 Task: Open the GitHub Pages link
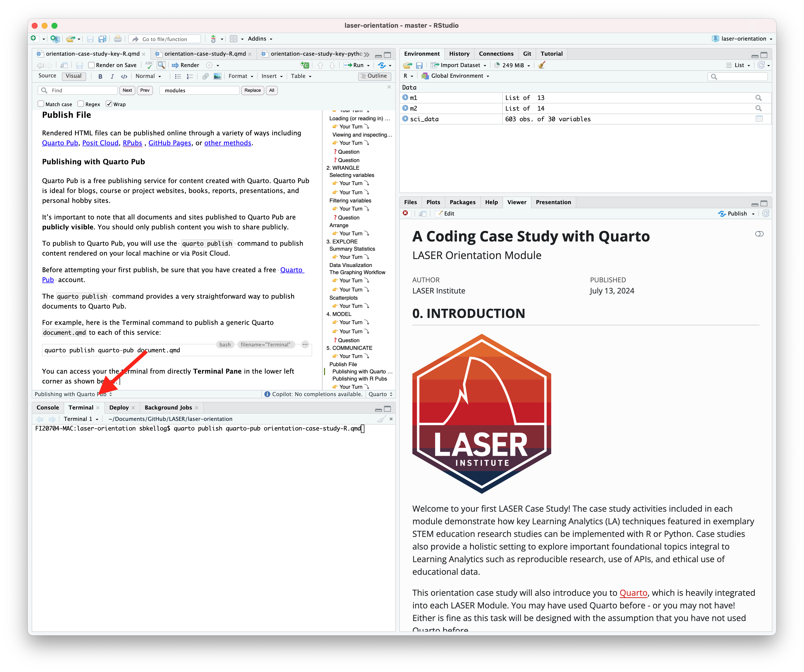pos(170,143)
